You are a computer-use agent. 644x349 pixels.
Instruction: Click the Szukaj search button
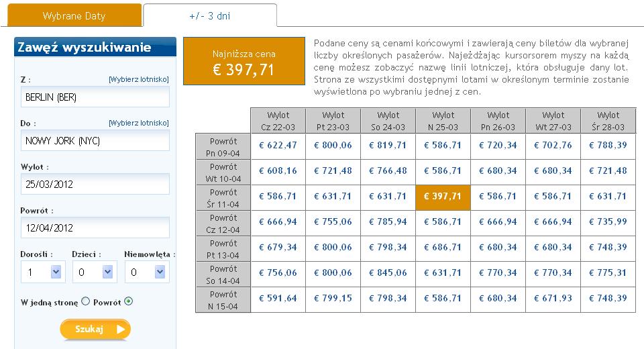pos(95,330)
